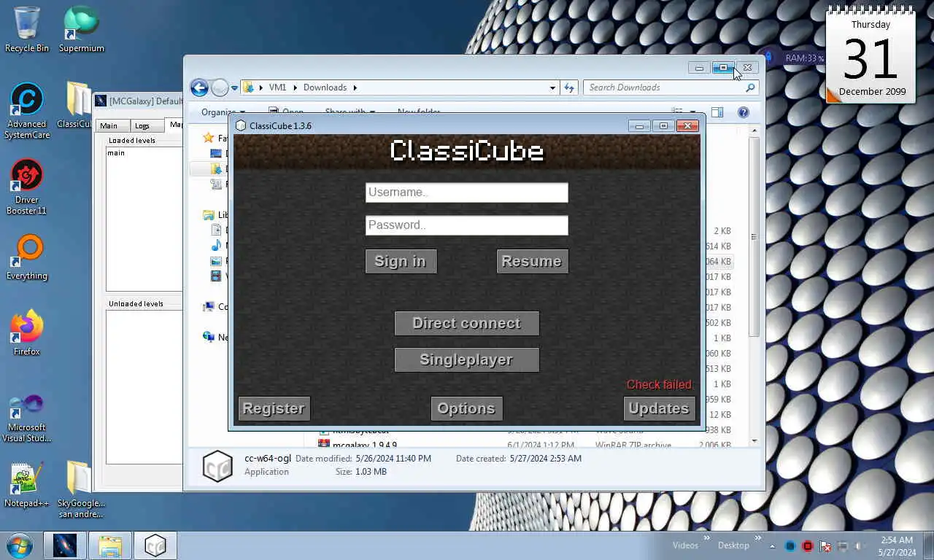Click the search magnifier in Explorer
Screen dimensions: 934x560
point(750,87)
